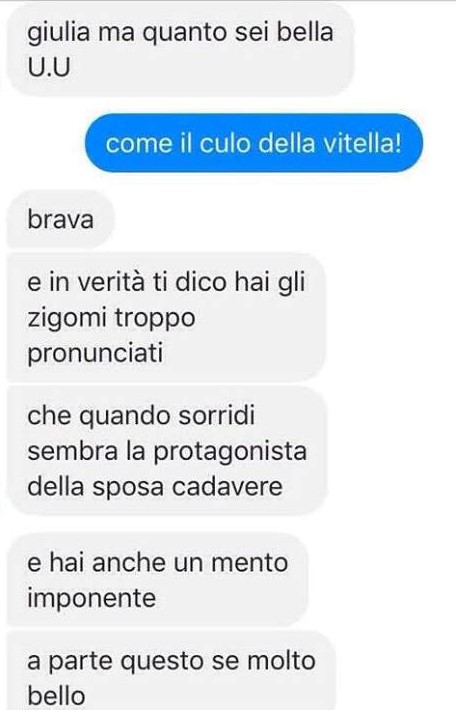
Task: Click the word 'protagonista' in the message
Action: tap(230, 452)
